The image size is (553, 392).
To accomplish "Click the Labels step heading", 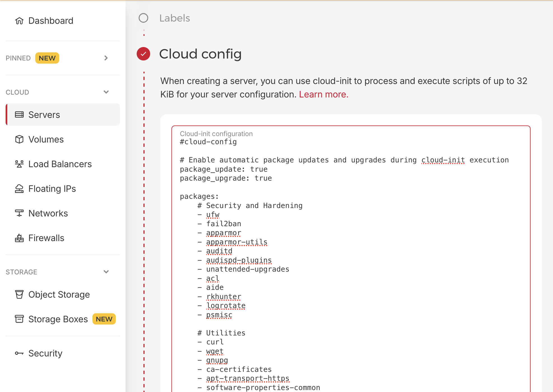I will click(x=175, y=18).
